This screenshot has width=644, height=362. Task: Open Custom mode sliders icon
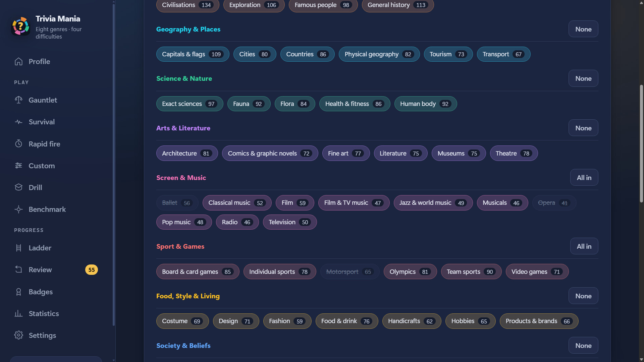click(x=19, y=166)
